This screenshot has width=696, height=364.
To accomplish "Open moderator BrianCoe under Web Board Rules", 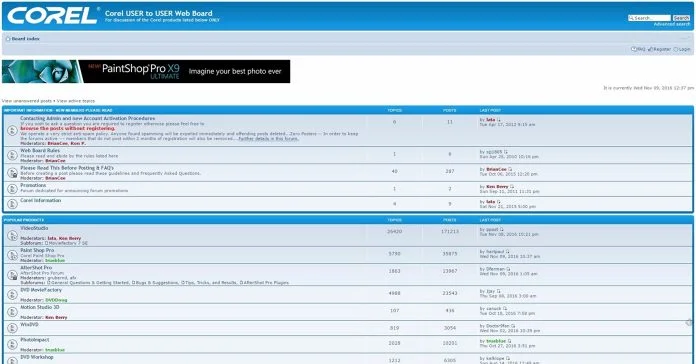I will pos(55,161).
